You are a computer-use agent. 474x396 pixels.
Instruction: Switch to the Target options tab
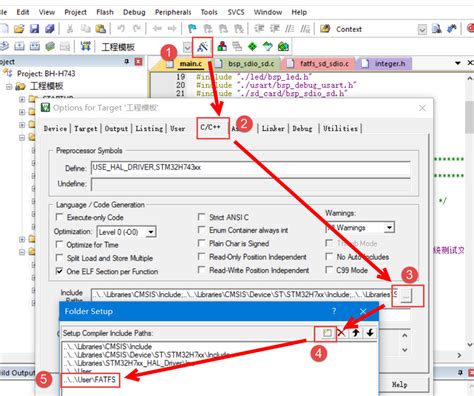(86, 128)
